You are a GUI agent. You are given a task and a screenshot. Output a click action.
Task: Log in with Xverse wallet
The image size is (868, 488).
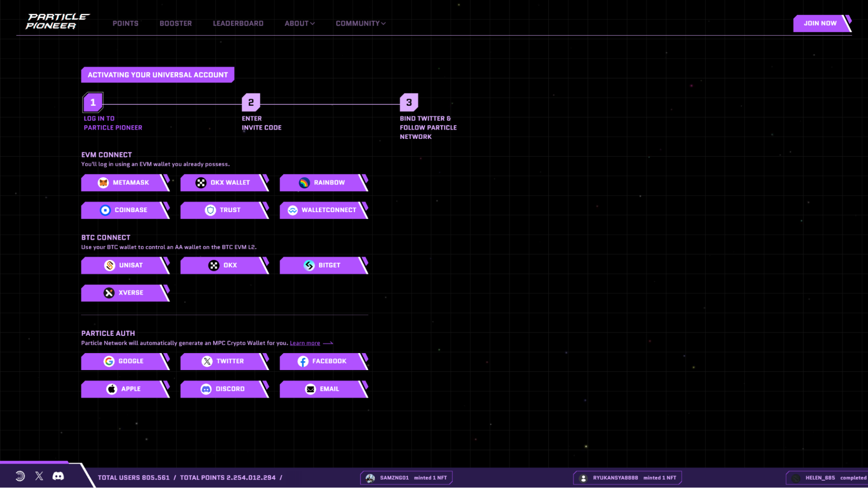click(x=125, y=293)
